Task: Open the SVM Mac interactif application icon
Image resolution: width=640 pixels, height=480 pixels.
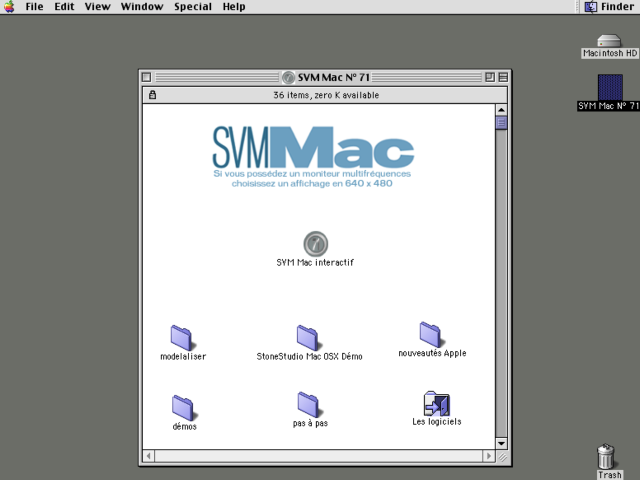Action: coord(316,244)
